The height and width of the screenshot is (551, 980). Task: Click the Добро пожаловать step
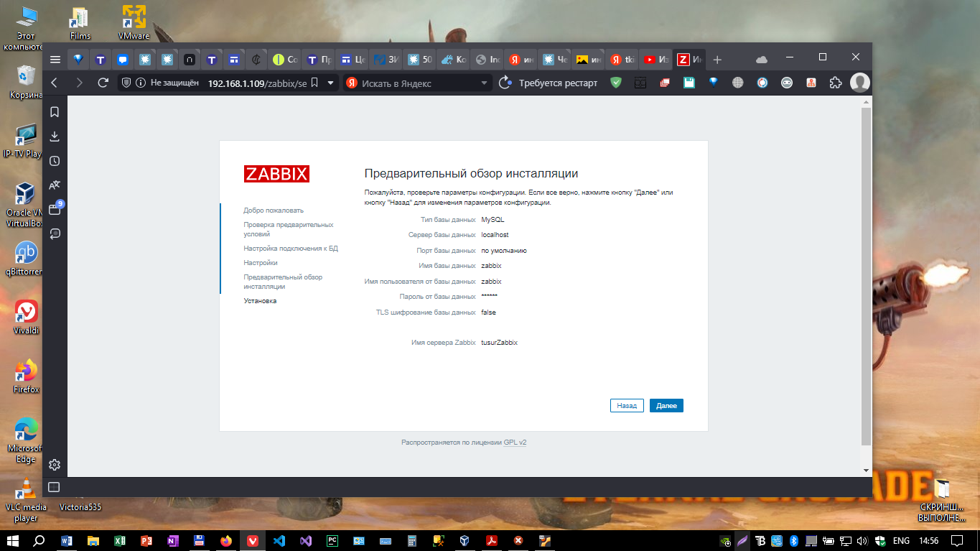(274, 210)
